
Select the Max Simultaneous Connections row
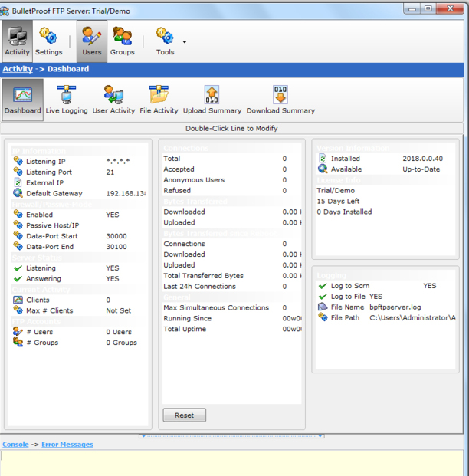coord(232,307)
